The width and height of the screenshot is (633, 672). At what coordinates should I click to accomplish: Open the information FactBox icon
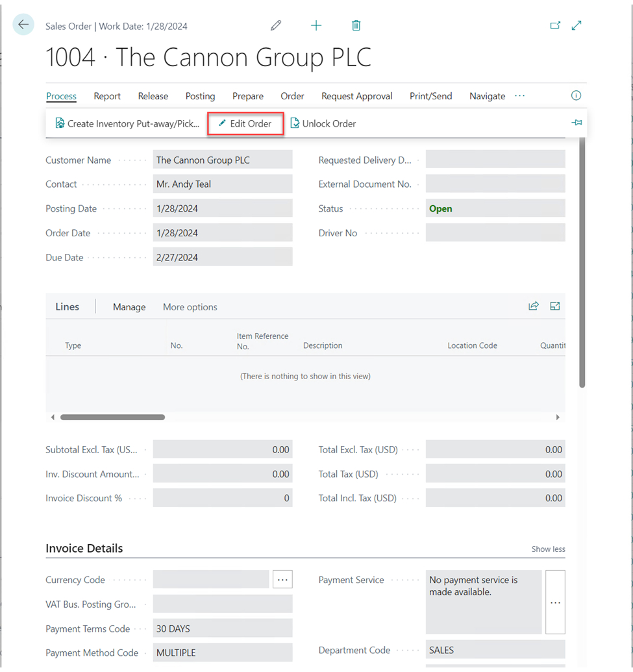(576, 95)
